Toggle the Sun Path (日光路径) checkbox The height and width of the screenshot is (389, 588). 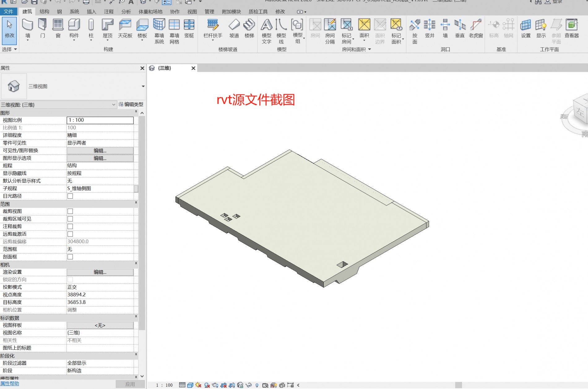tap(70, 196)
